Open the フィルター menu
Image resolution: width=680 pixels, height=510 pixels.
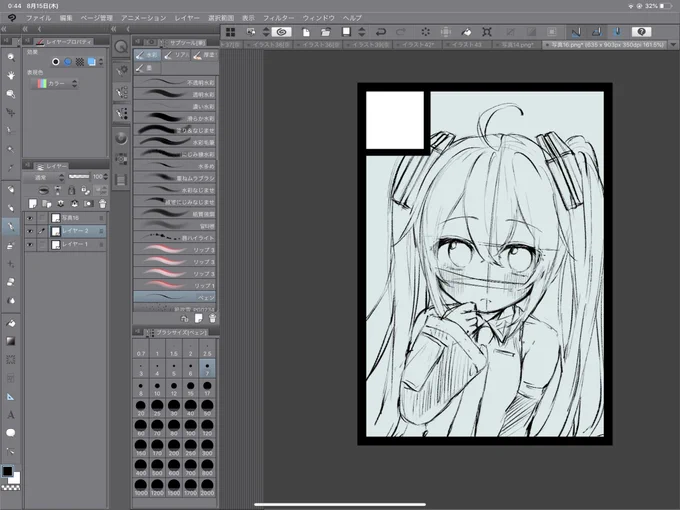tap(278, 18)
